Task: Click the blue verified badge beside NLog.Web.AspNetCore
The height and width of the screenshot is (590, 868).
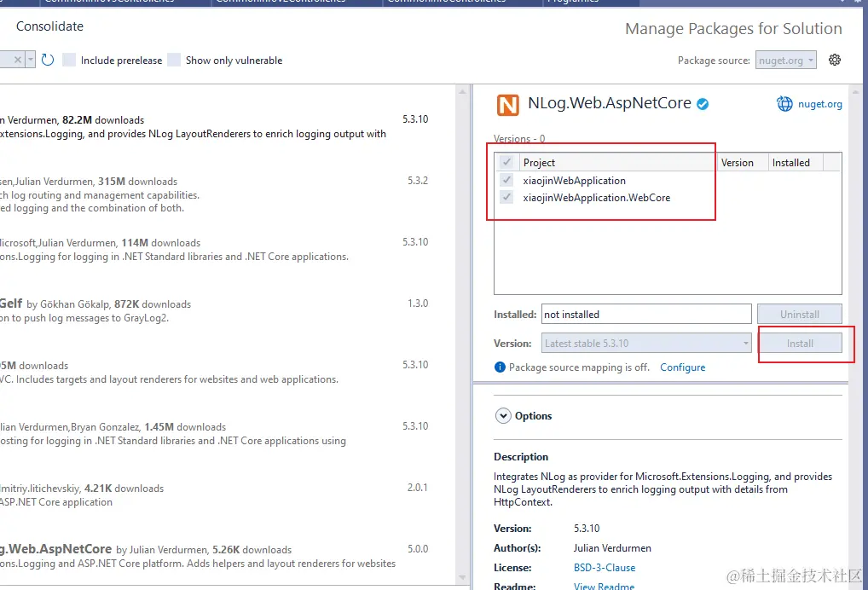Action: [x=703, y=104]
